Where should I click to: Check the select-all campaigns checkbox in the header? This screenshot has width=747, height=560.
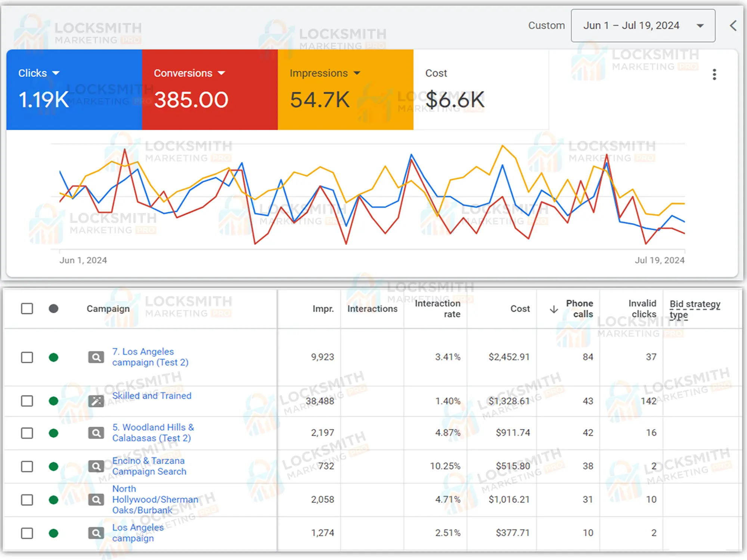[27, 309]
